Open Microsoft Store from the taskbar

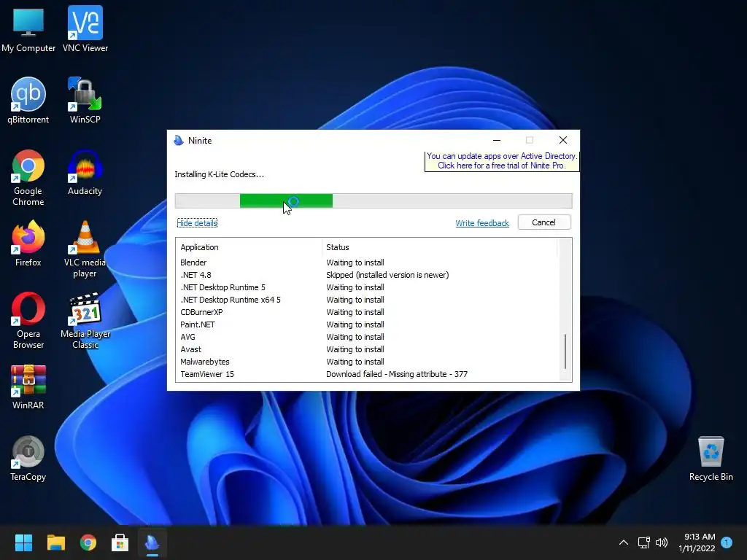click(x=120, y=542)
